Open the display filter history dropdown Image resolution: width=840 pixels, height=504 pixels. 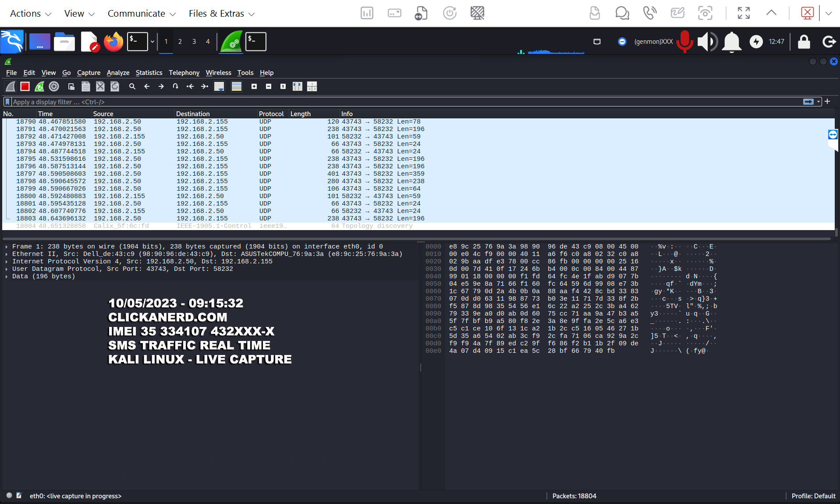pyautogui.click(x=819, y=102)
